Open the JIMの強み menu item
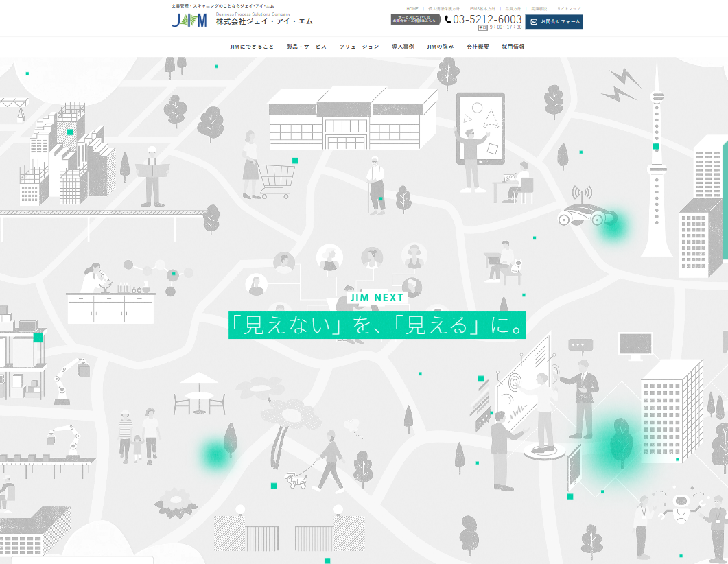 tap(440, 47)
